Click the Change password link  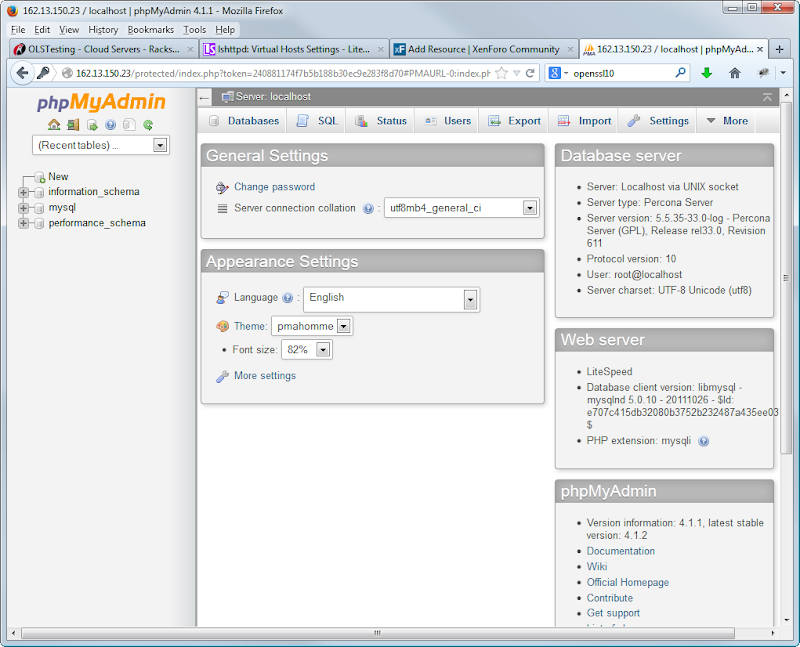(274, 187)
